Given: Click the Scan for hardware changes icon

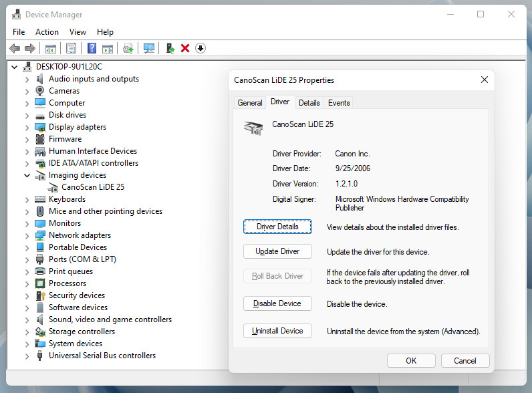Looking at the screenshot, I should 148,49.
